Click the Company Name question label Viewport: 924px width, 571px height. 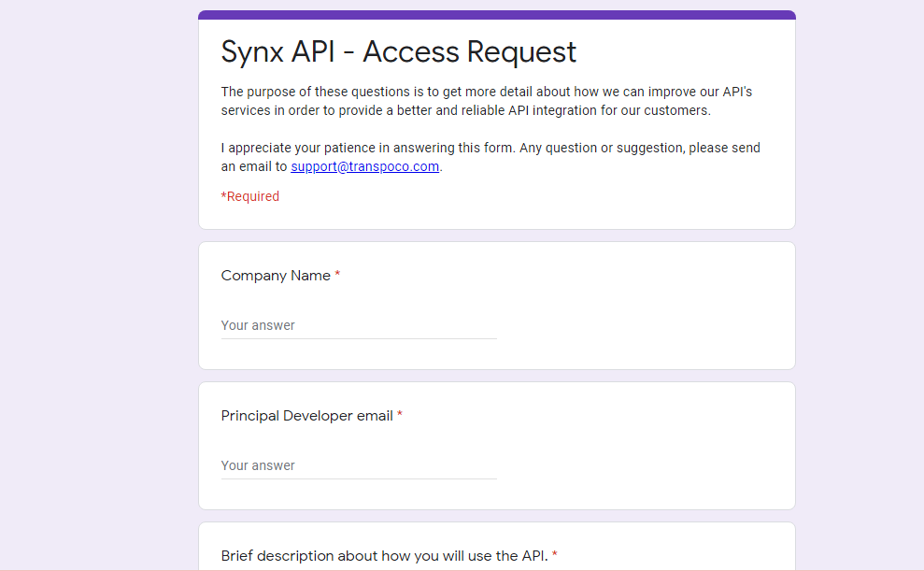click(x=276, y=275)
